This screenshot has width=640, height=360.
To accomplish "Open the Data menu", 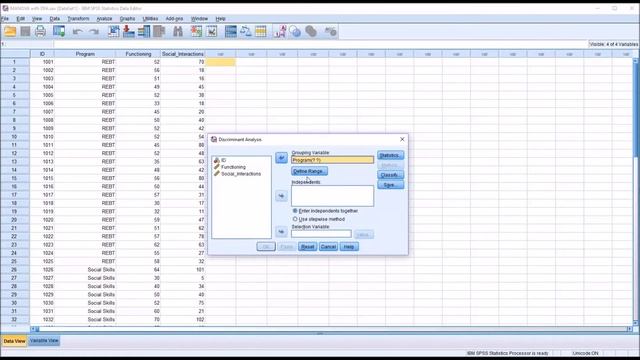I will pyautogui.click(x=55, y=19).
